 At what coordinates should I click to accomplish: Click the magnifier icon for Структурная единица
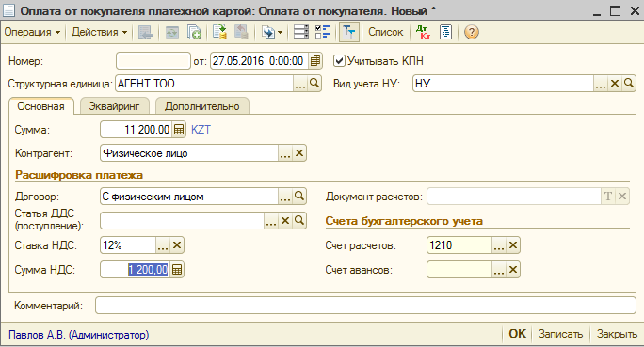pyautogui.click(x=314, y=84)
